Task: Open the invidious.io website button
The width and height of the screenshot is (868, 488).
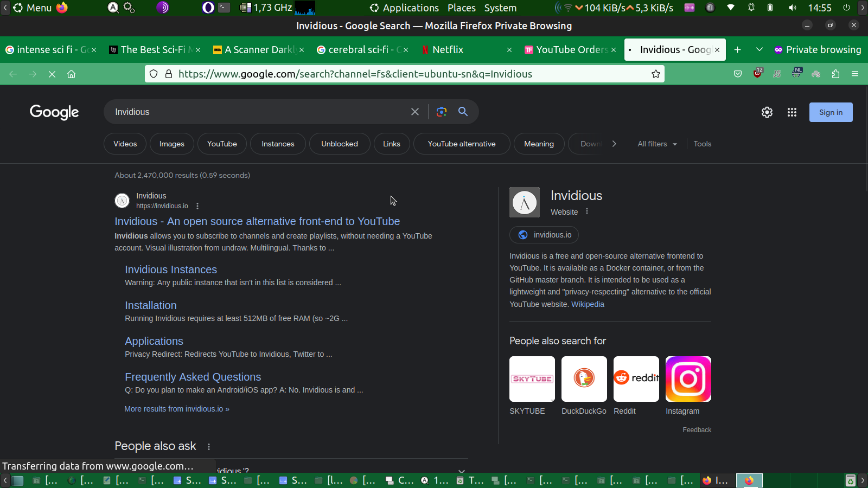Action: [x=544, y=235]
